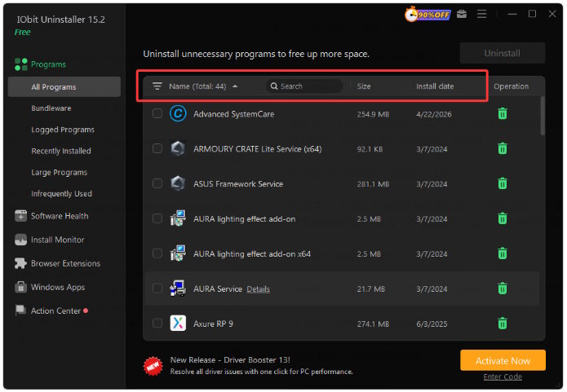This screenshot has height=392, width=567.
Task: Click trash icon for AURA lighting effect add-on x64
Action: [x=503, y=253]
